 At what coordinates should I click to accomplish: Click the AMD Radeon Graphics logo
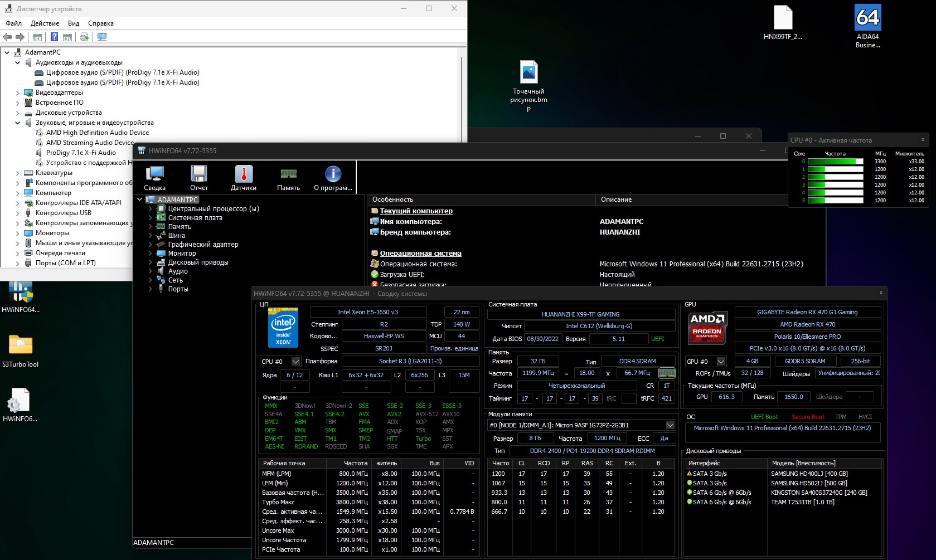click(x=707, y=327)
